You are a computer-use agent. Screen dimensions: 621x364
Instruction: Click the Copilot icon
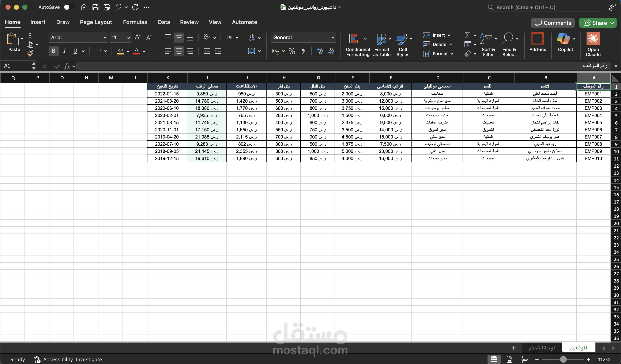[563, 39]
